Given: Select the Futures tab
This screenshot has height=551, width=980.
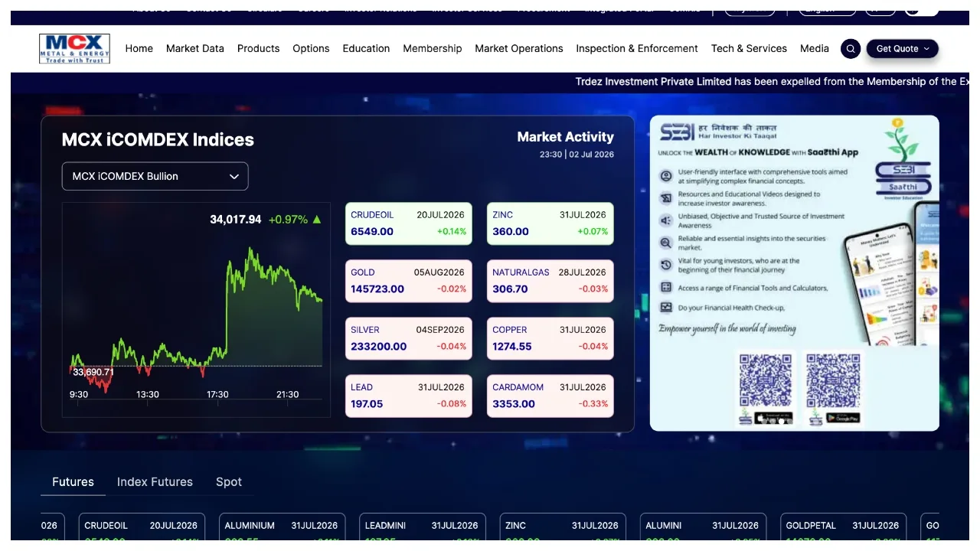Looking at the screenshot, I should point(73,482).
